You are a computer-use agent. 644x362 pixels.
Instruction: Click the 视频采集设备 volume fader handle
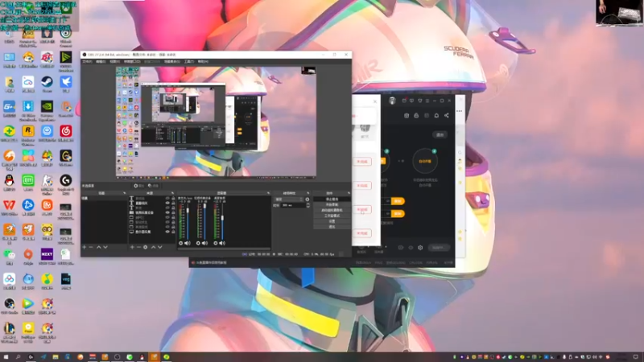(205, 206)
